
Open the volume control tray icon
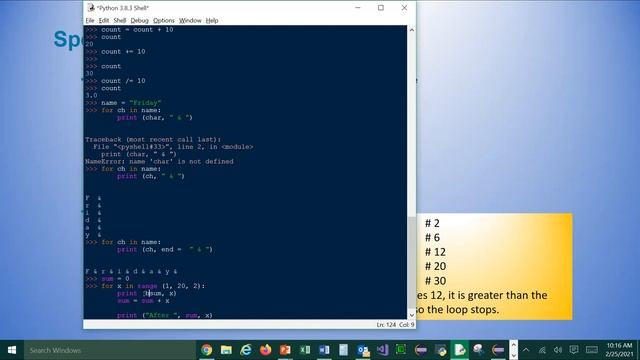point(558,350)
